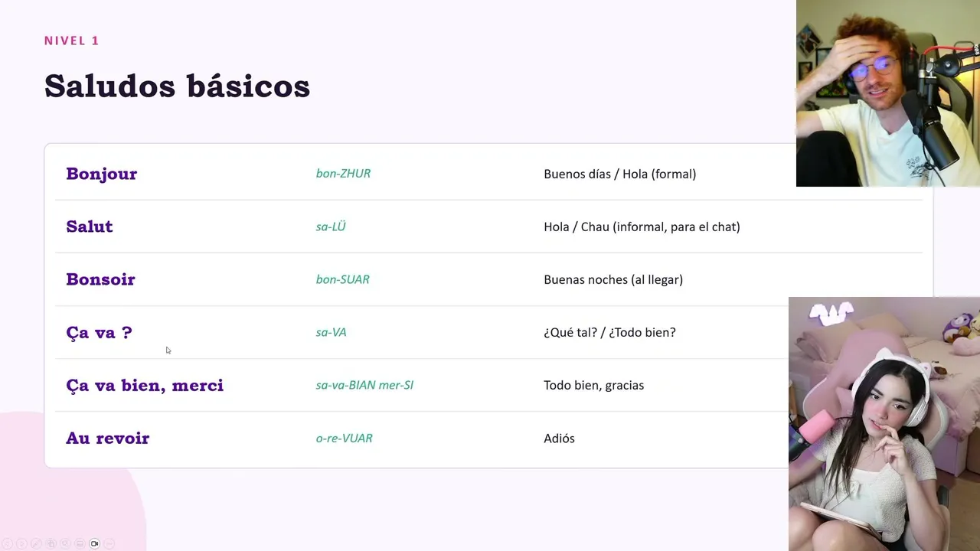980x551 pixels.
Task: Open the pen and laser pointer tools
Action: [x=36, y=543]
